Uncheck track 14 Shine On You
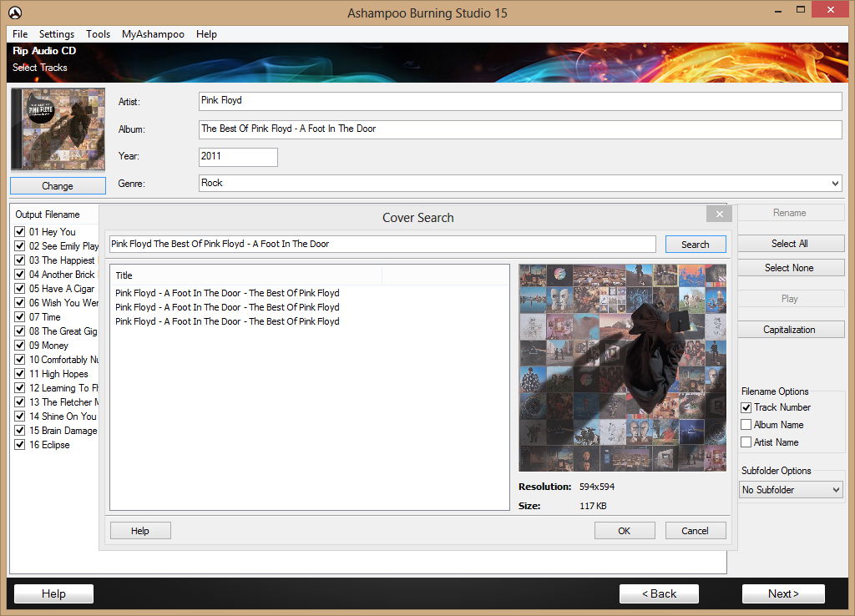Viewport: 855px width, 616px height. point(20,416)
